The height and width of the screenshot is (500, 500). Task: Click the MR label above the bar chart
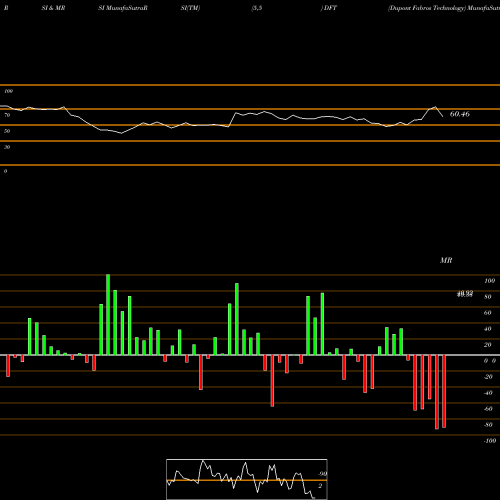click(446, 260)
